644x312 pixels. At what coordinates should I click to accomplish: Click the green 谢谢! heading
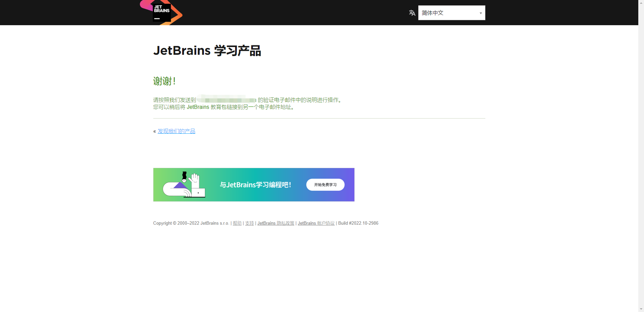coord(164,81)
